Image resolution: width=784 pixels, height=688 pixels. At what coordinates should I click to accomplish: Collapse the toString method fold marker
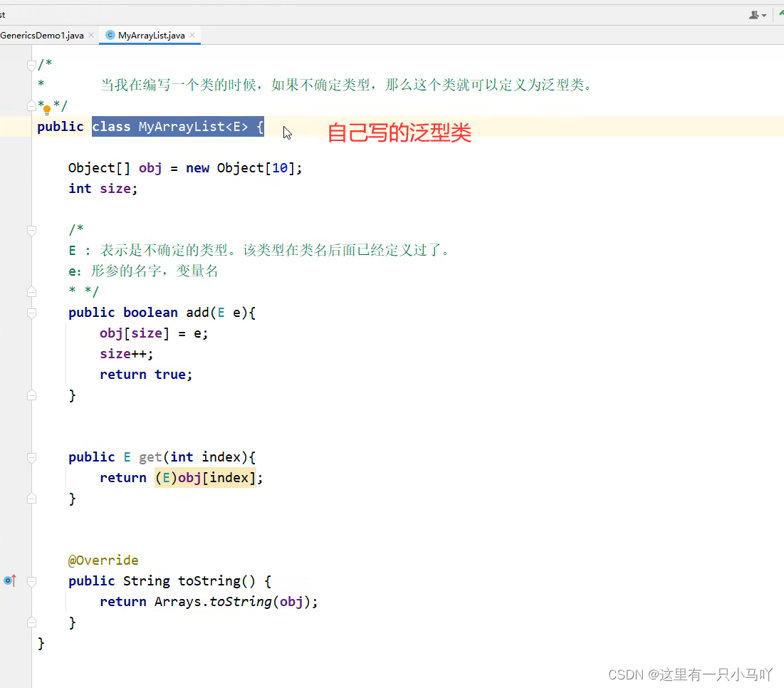pyautogui.click(x=31, y=580)
